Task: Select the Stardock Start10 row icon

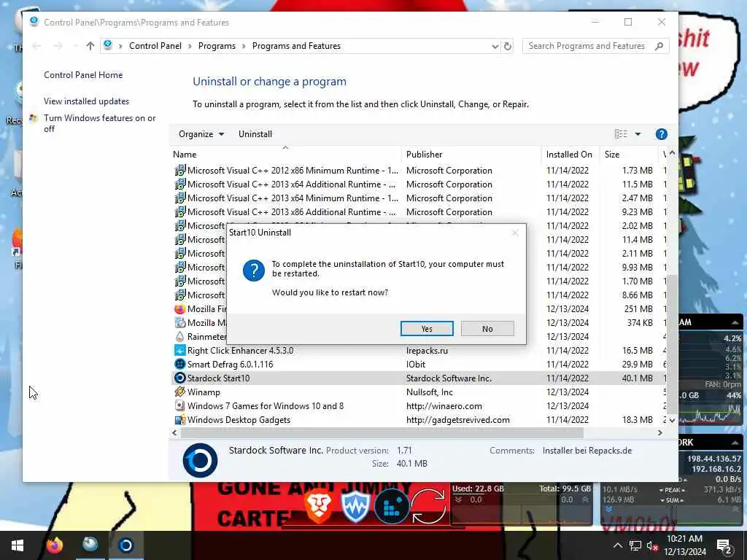Action: pyautogui.click(x=179, y=378)
